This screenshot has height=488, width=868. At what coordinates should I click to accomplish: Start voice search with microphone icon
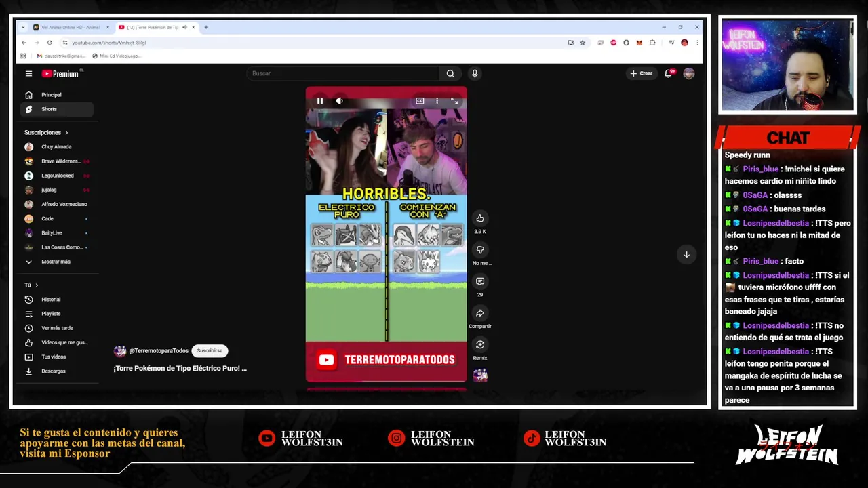coord(475,73)
